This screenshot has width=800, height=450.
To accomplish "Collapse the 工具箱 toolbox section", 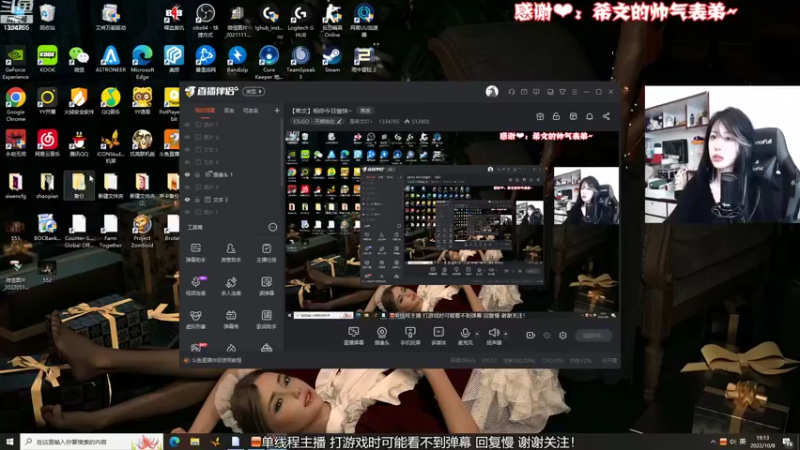I will (273, 227).
